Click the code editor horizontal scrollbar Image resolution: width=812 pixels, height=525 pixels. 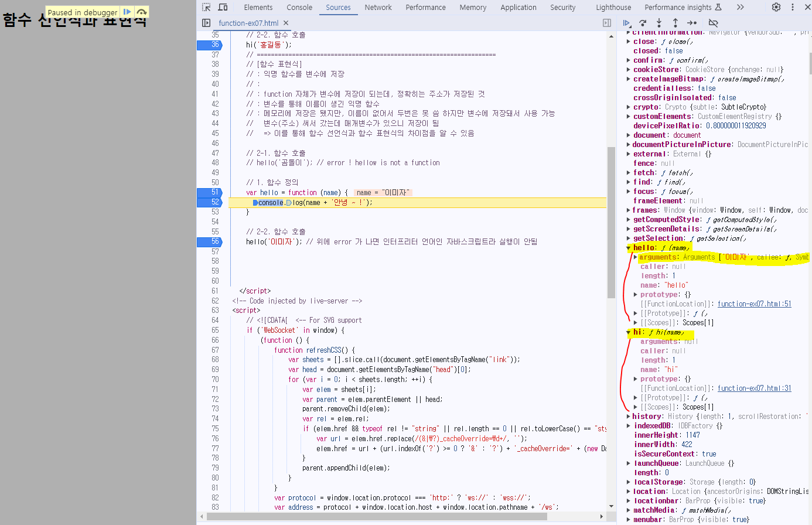pyautogui.click(x=377, y=517)
